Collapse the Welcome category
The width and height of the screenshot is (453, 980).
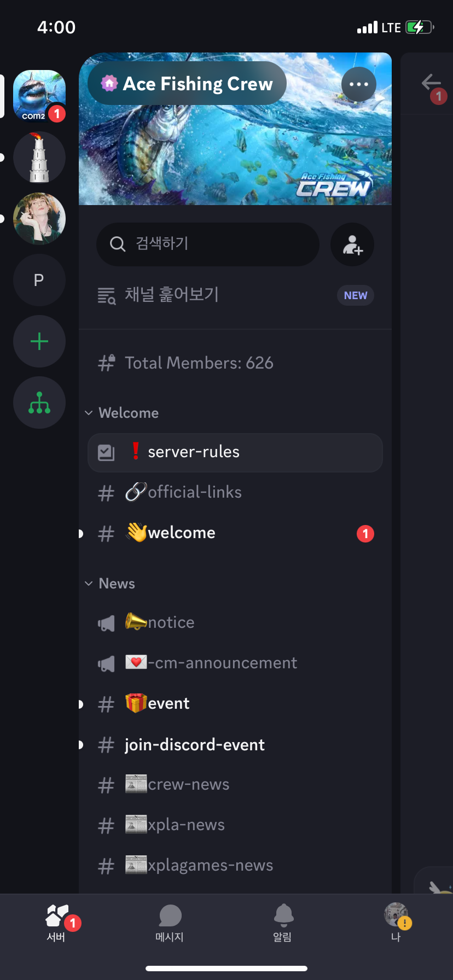coord(123,413)
